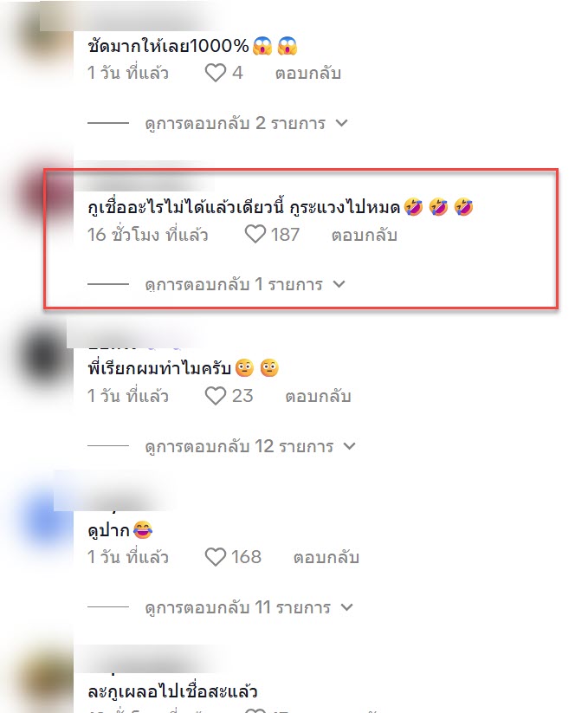Viewport: 588px width, 713px height.
Task: Select the comment text ละกูเผลอไปเชื่อสะแล้ว
Action: click(x=172, y=691)
